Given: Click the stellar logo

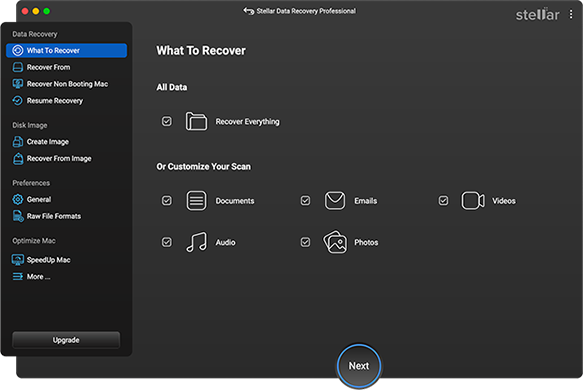Looking at the screenshot, I should click(x=537, y=14).
